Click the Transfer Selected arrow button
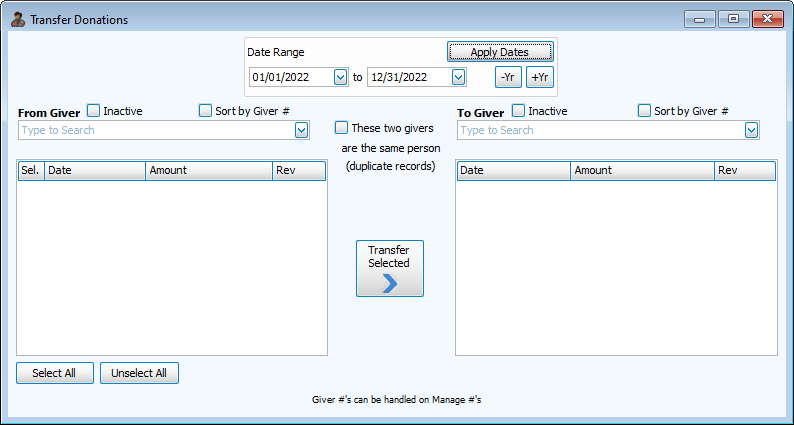794x425 pixels. pyautogui.click(x=389, y=268)
